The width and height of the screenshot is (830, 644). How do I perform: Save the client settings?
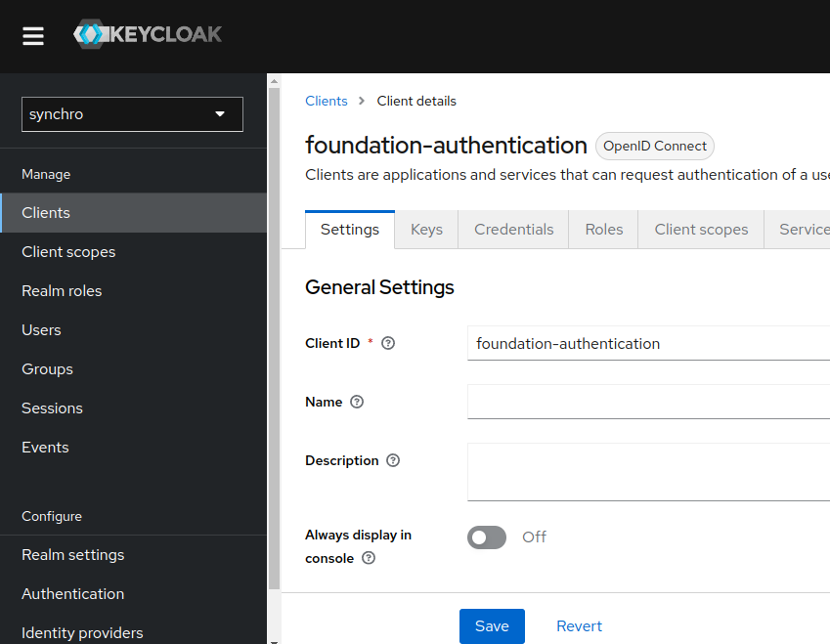pos(492,625)
